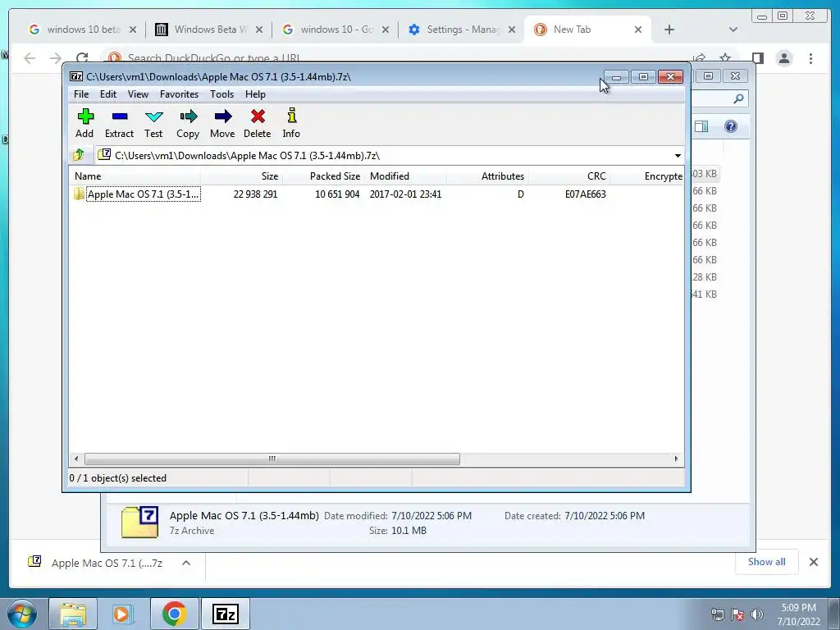Screen dimensions: 840x630
Task: Sort by the Size column header
Action: [242, 176]
